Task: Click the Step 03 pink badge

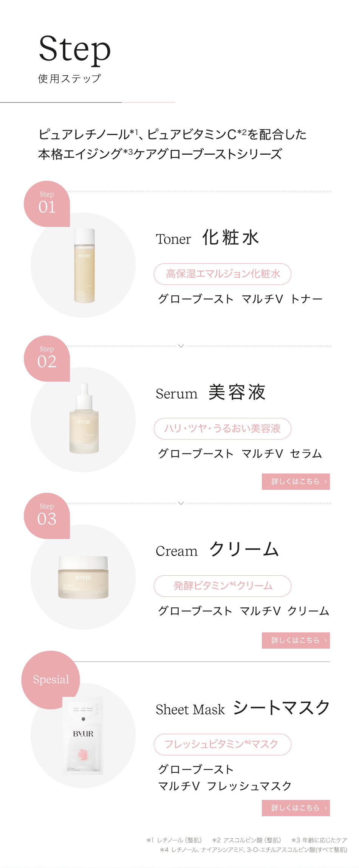Action: (47, 516)
